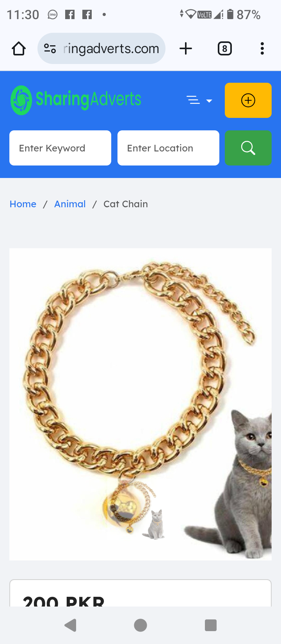This screenshot has height=644, width=281.
Task: Open site info icon in address bar
Action: 50,48
